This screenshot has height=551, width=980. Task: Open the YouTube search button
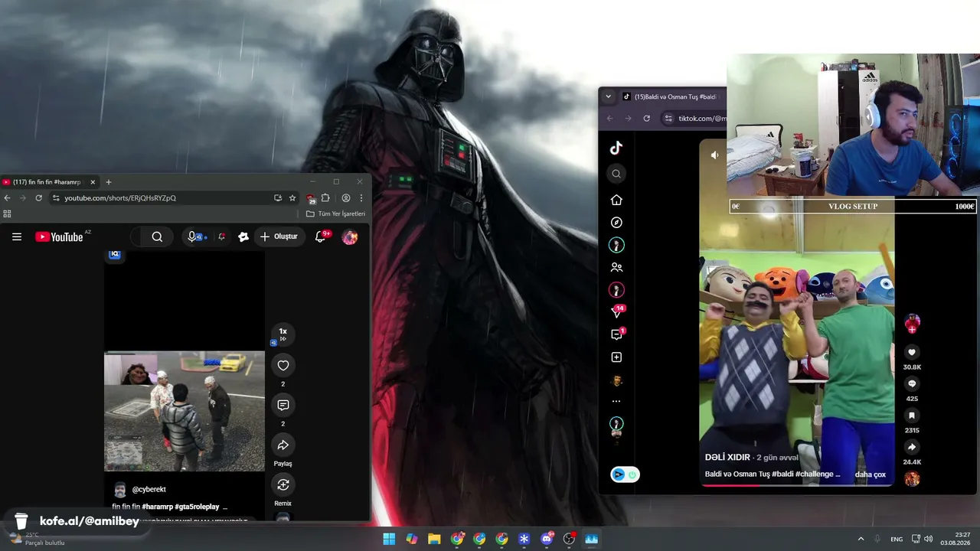pos(157,237)
